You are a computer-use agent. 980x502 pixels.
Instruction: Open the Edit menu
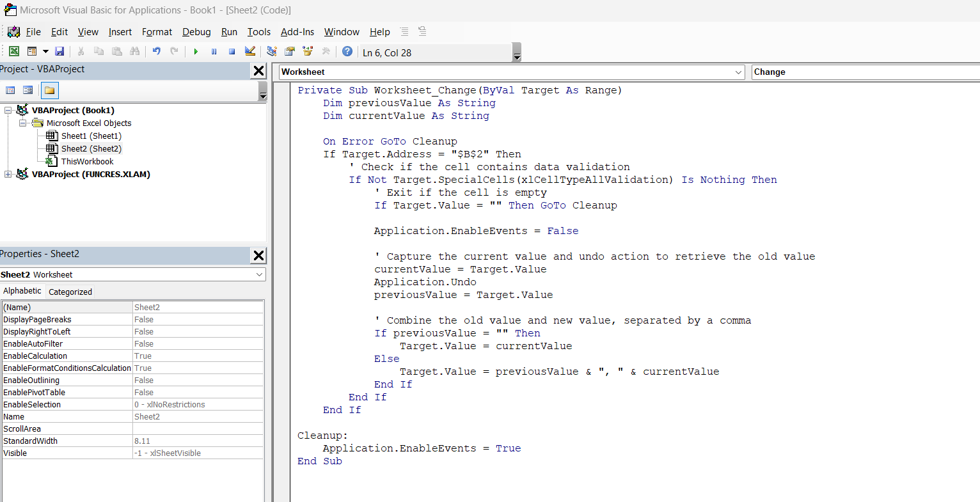pyautogui.click(x=59, y=32)
